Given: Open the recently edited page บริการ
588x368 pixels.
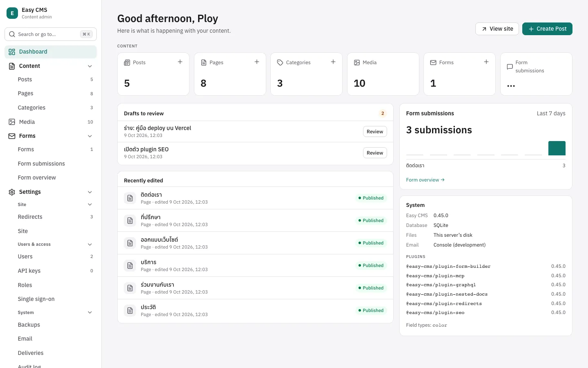Looking at the screenshot, I should click(255, 266).
